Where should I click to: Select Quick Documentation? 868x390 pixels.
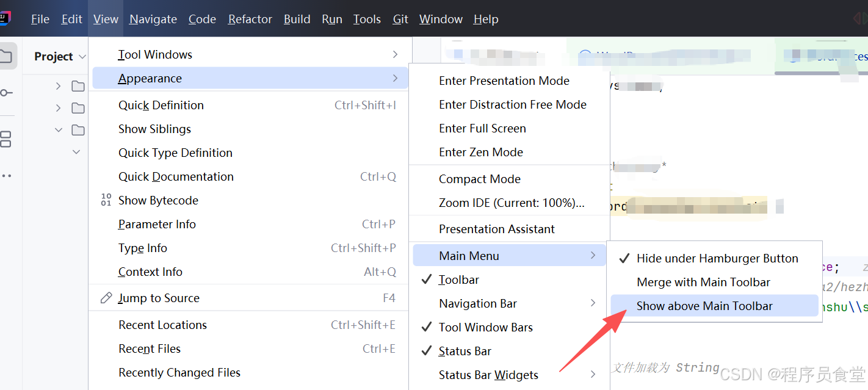click(250, 176)
